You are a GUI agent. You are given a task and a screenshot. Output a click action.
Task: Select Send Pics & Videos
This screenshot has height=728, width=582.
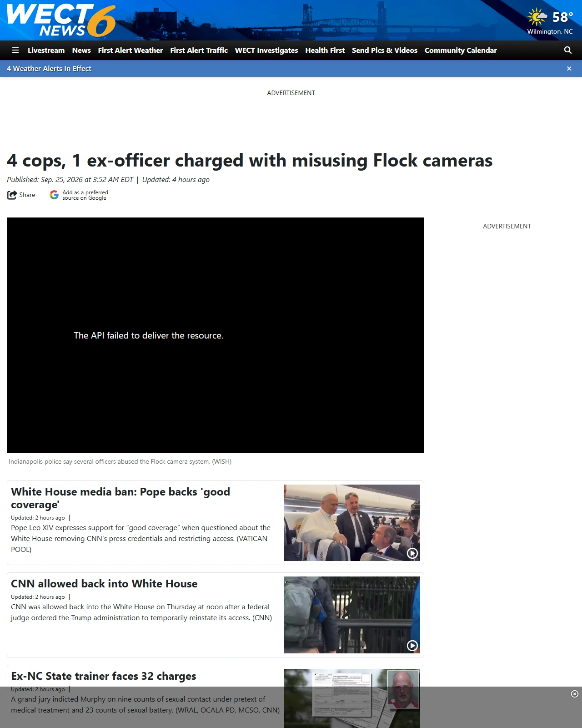385,51
